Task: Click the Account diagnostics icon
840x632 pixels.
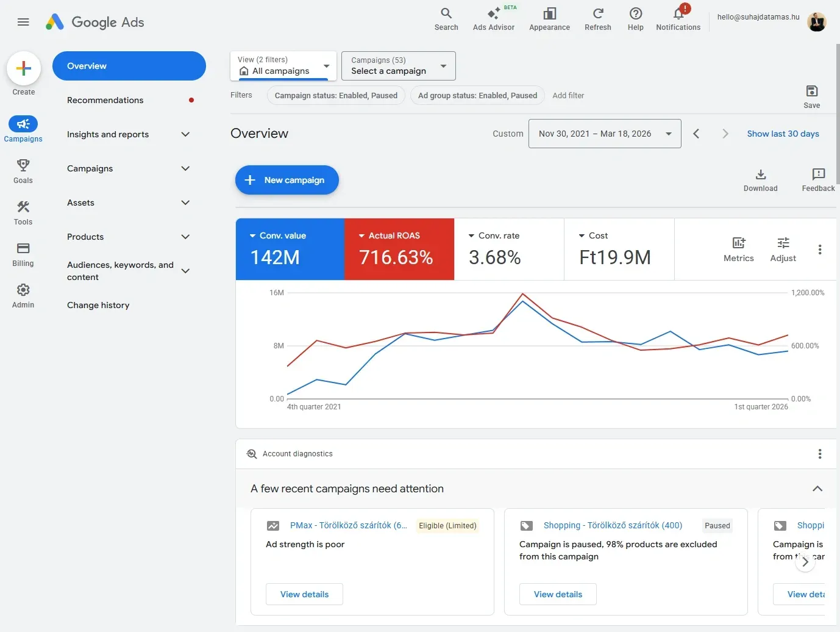Action: click(x=251, y=454)
